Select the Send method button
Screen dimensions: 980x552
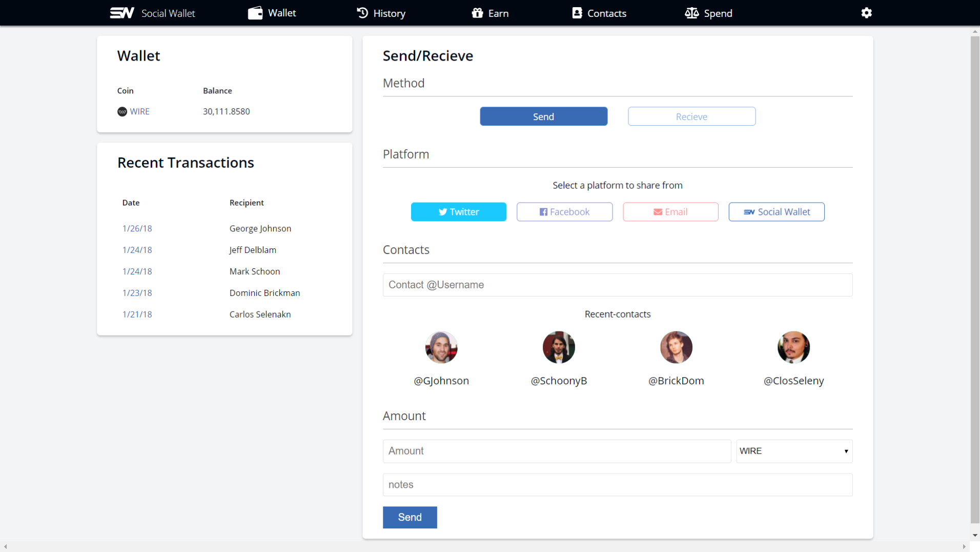543,116
